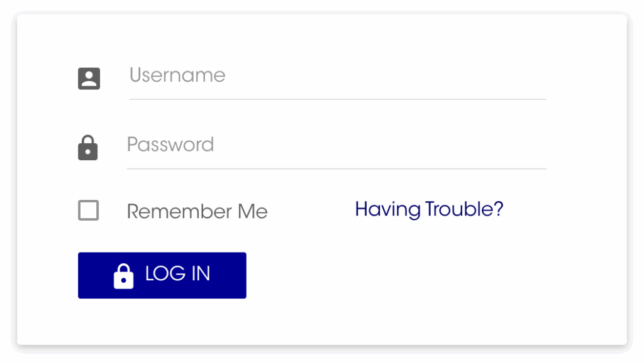Click the padlock icon beside Password
The height and width of the screenshot is (362, 644).
[88, 148]
